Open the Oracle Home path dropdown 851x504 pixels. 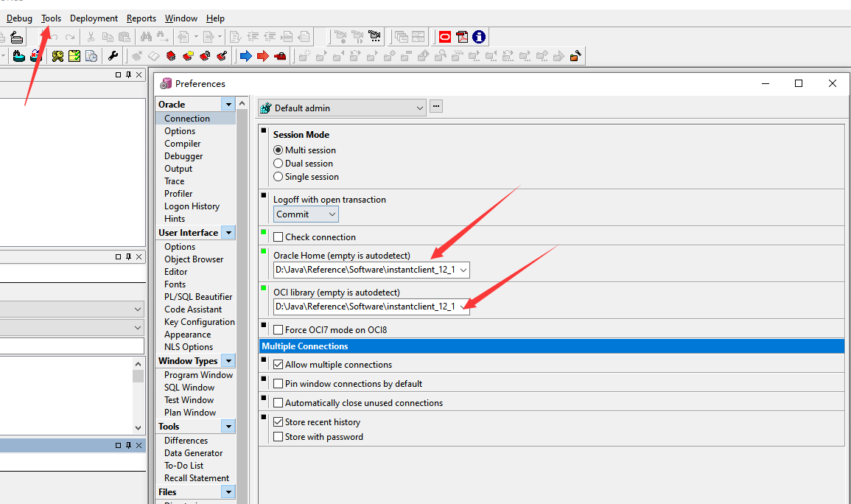coord(463,270)
